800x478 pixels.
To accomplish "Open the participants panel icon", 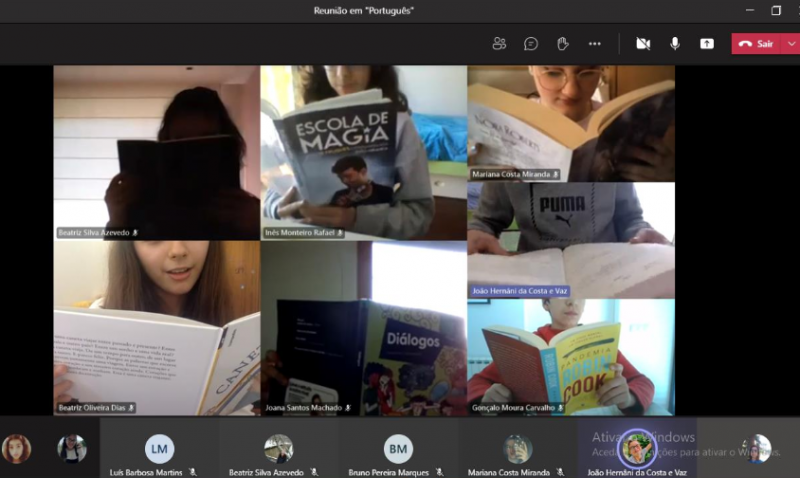I will pos(499,44).
